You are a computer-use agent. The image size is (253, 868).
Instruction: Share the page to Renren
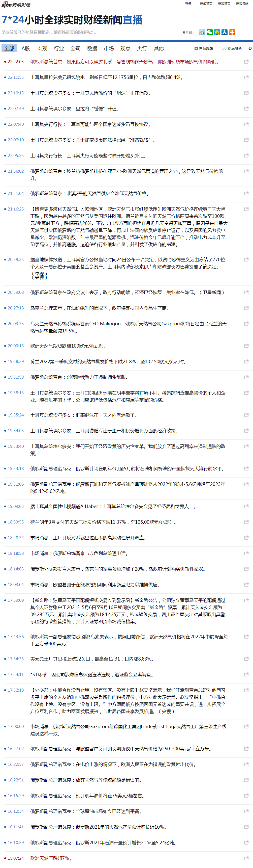[225, 32]
